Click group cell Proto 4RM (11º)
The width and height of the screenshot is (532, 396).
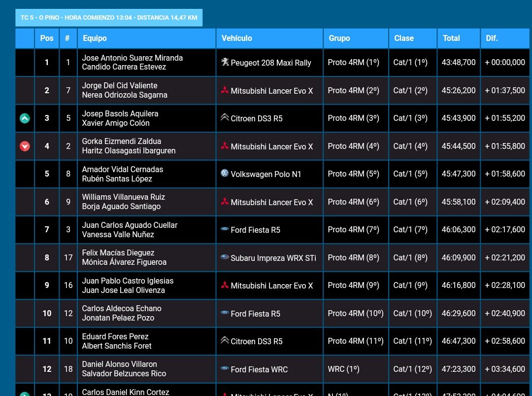(x=356, y=341)
